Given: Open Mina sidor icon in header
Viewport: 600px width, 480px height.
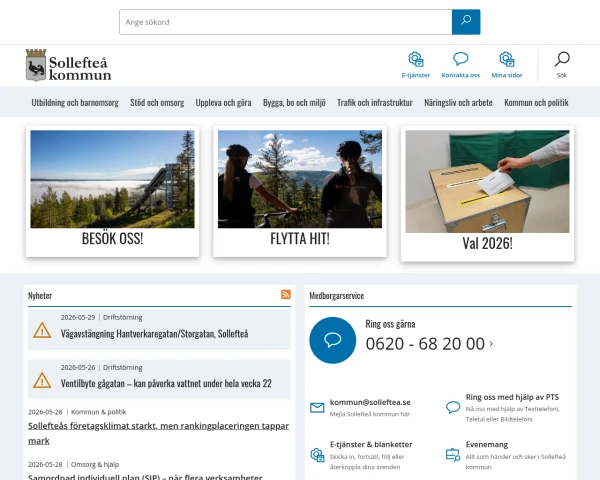Looking at the screenshot, I should [x=507, y=59].
